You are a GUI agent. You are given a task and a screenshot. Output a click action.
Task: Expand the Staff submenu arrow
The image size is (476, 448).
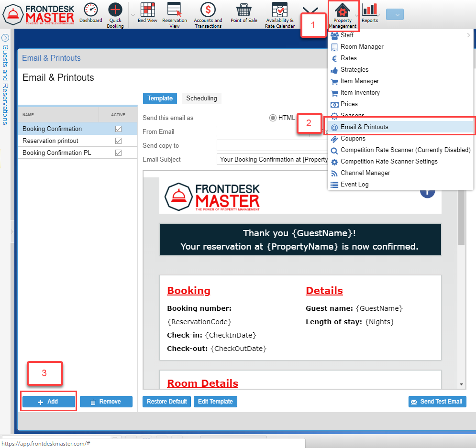coord(468,35)
